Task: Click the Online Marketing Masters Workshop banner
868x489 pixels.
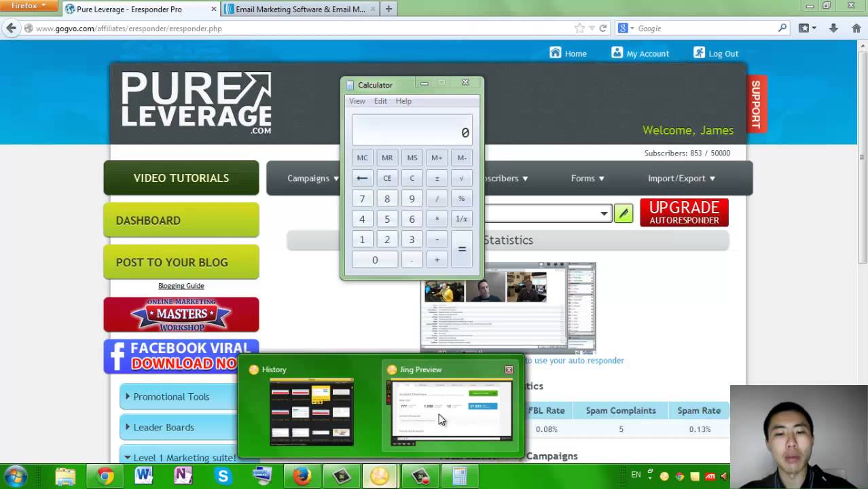Action: pos(181,314)
